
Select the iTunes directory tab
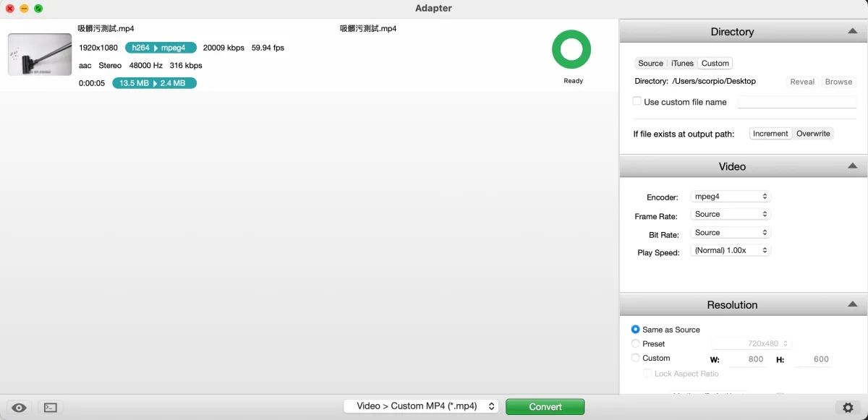682,64
